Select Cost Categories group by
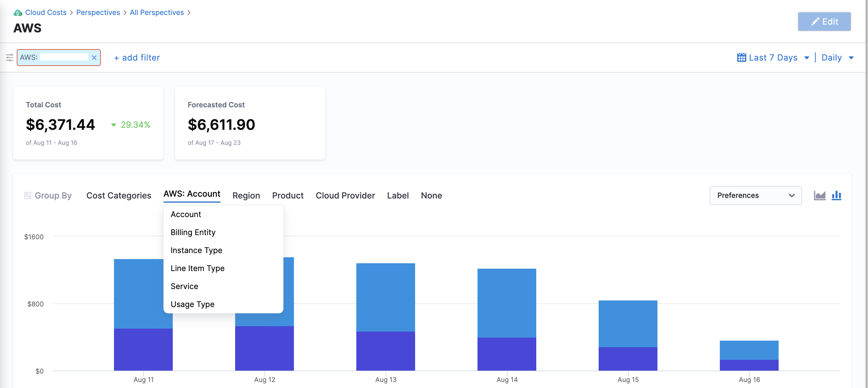The height and width of the screenshot is (388, 868). point(118,196)
